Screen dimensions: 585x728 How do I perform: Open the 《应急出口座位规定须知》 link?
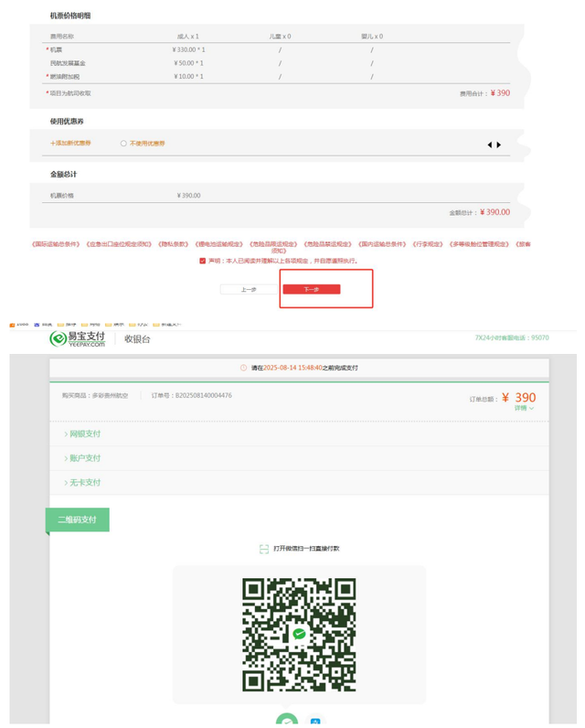tap(119, 244)
